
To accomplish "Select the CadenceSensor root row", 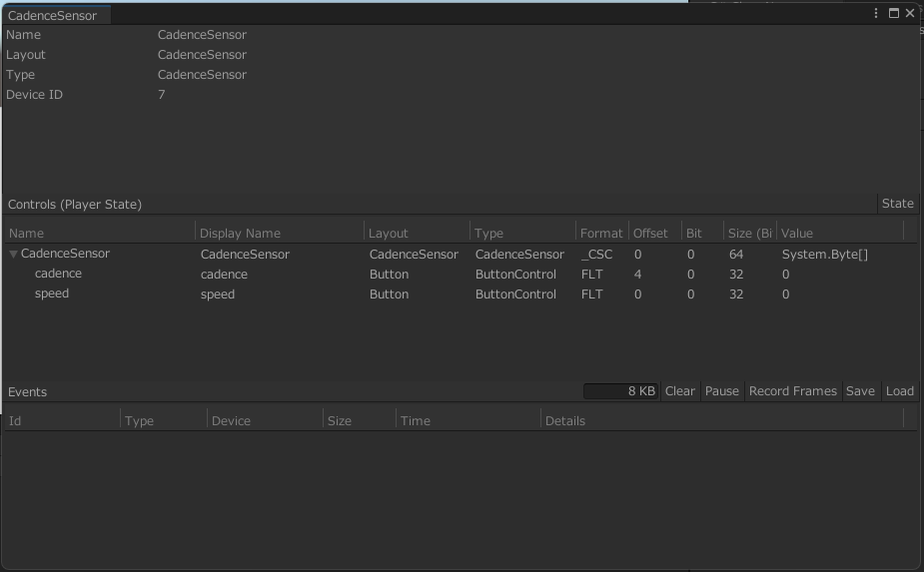I will pos(462,254).
